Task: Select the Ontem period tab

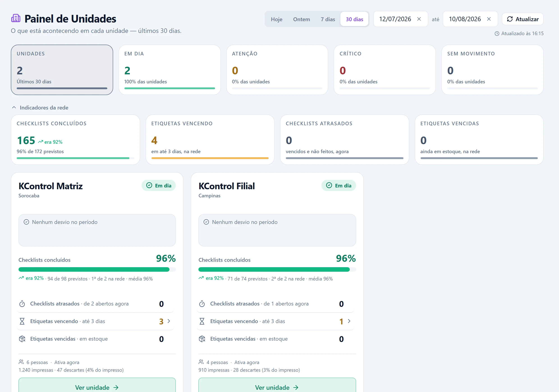Action: [301, 19]
